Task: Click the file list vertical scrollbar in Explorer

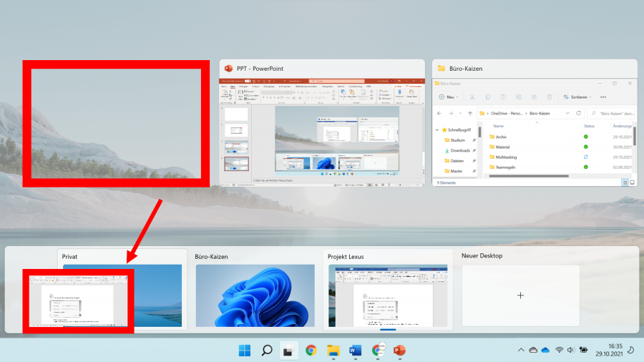Action: 635,136
